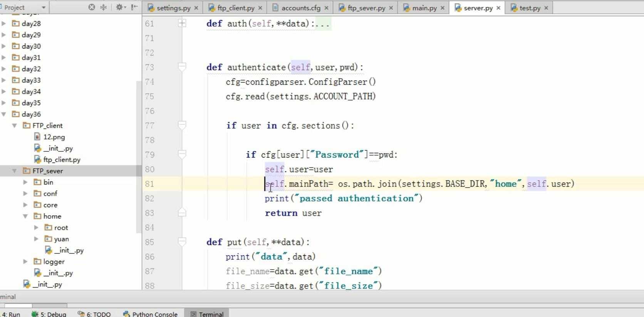Open the Run tool window
644x317 pixels.
(x=11, y=314)
